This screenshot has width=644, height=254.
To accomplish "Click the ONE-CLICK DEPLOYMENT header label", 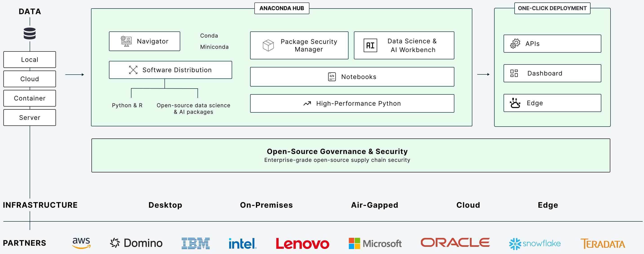I will click(x=552, y=8).
